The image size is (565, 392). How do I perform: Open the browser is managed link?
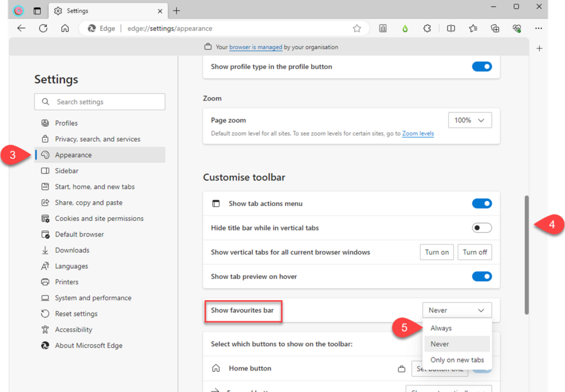[x=255, y=47]
